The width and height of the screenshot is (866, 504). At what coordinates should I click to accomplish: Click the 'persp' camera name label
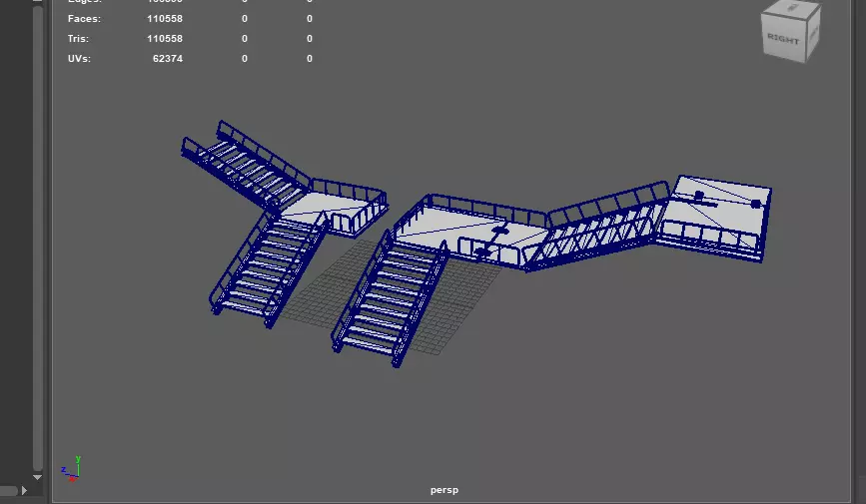(444, 490)
